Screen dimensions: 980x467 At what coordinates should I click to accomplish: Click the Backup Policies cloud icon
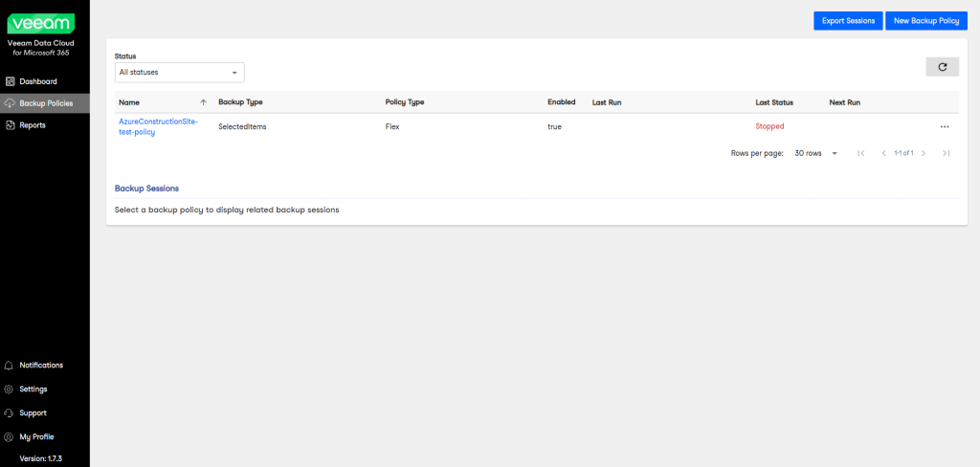click(x=10, y=103)
